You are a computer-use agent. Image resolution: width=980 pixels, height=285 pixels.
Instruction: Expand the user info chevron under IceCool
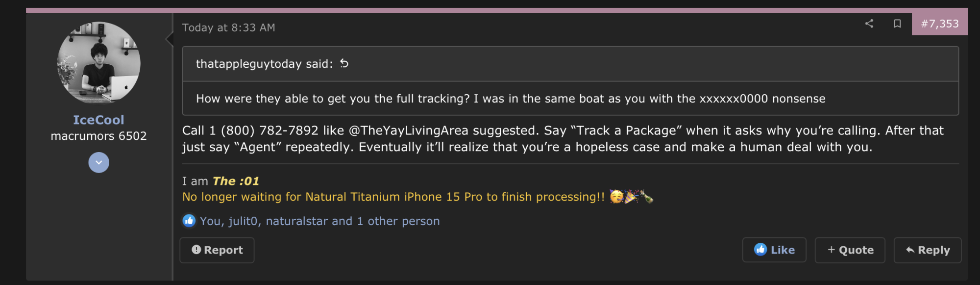tap(98, 162)
